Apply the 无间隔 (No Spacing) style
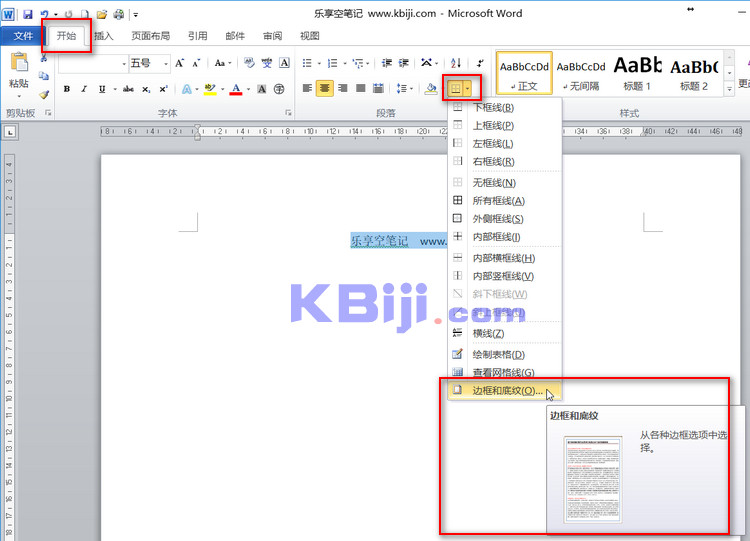The width and height of the screenshot is (750, 541). [581, 73]
